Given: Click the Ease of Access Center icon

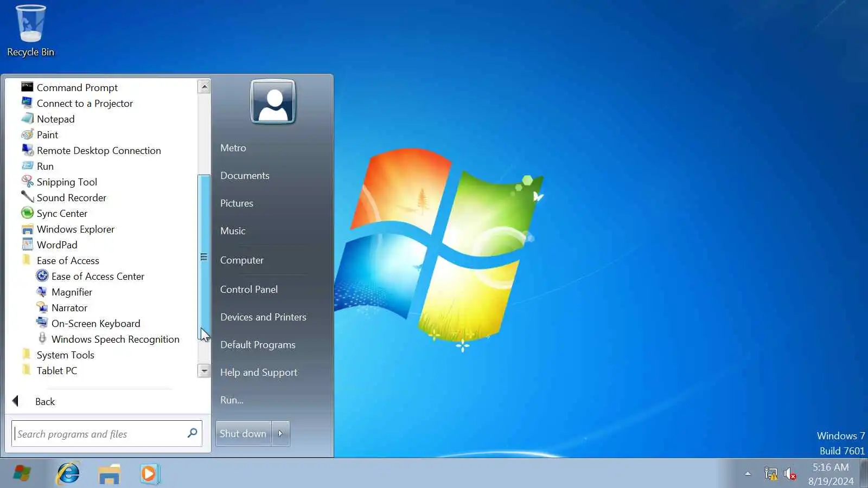Looking at the screenshot, I should click(42, 275).
